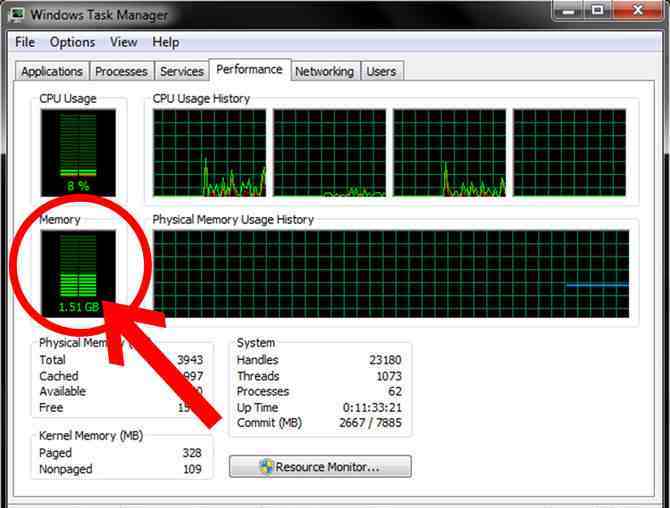Click the Commit (MB) value 2667 / 7885
Screen dimensions: 670x508
click(370, 423)
